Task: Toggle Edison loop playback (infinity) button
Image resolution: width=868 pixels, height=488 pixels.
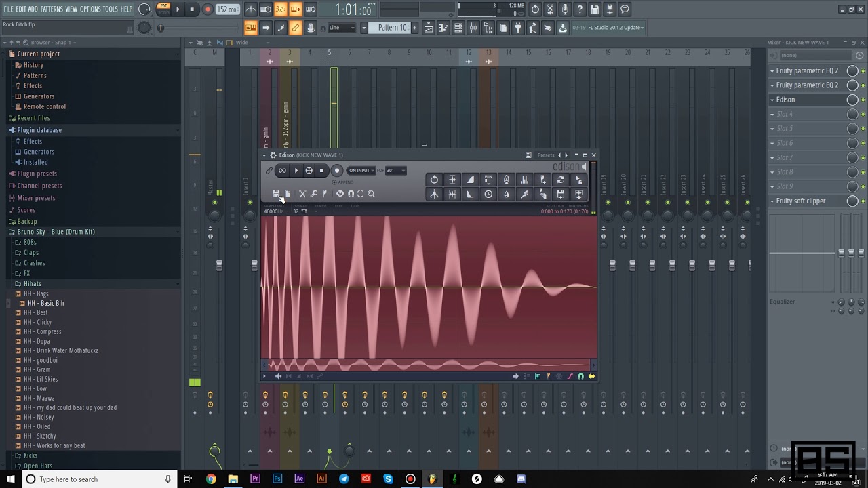Action: pos(282,171)
